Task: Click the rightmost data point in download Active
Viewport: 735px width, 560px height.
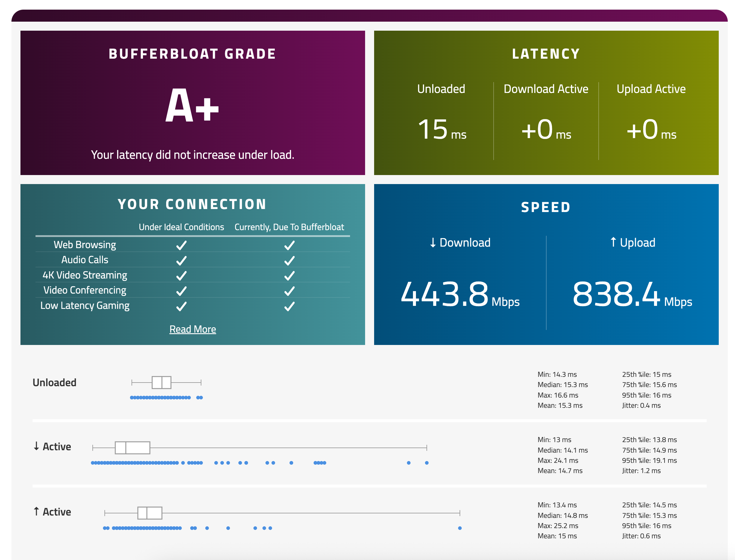Action: click(x=426, y=463)
